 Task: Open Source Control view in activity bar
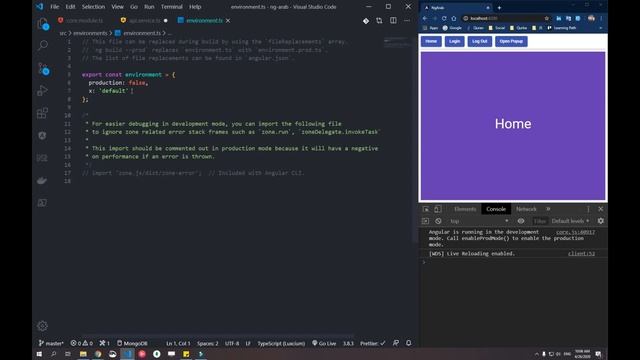43,68
